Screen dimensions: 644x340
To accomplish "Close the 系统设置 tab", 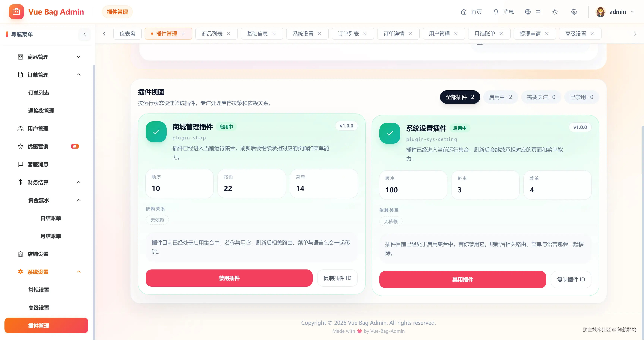I will pos(319,34).
